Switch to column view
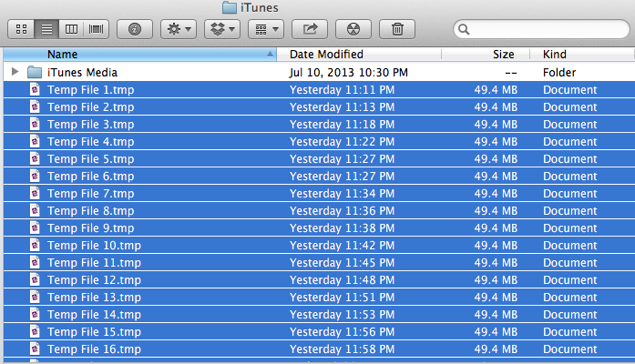The height and width of the screenshot is (364, 635). (x=71, y=29)
